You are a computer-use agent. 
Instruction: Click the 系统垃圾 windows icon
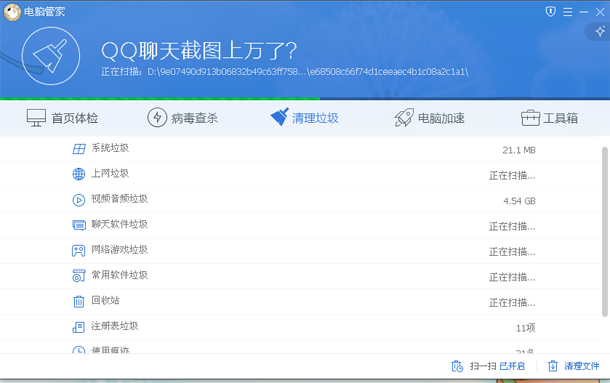point(79,149)
